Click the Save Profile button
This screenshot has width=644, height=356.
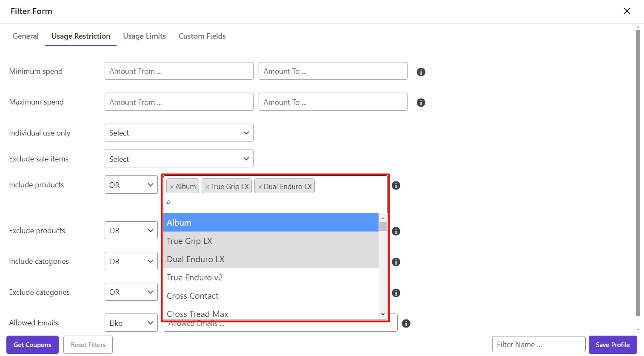[613, 345]
